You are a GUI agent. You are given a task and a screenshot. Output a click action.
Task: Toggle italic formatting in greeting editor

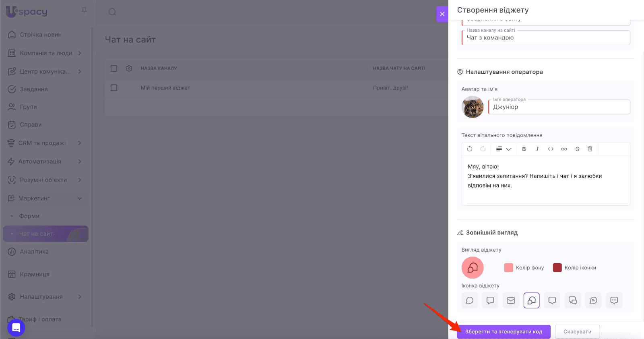point(537,149)
